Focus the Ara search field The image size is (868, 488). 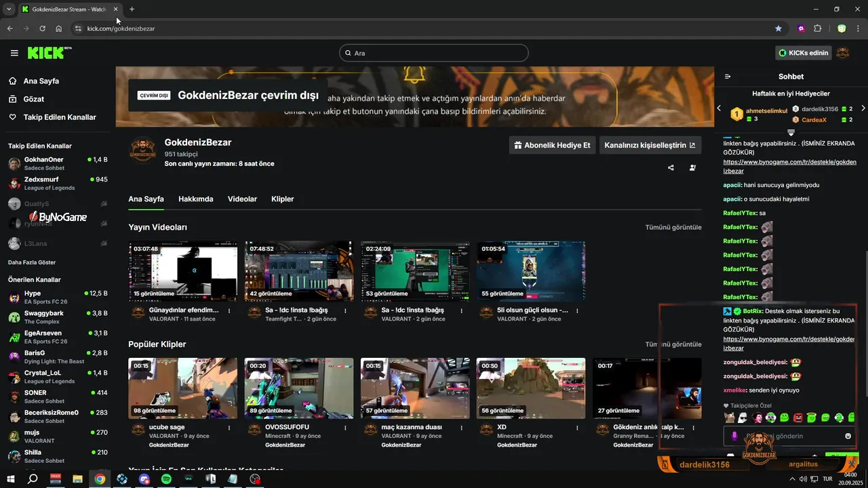(x=434, y=53)
